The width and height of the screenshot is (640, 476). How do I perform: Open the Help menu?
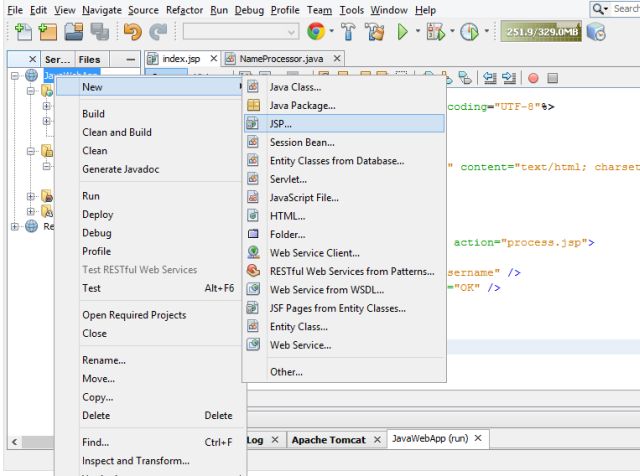click(x=425, y=10)
